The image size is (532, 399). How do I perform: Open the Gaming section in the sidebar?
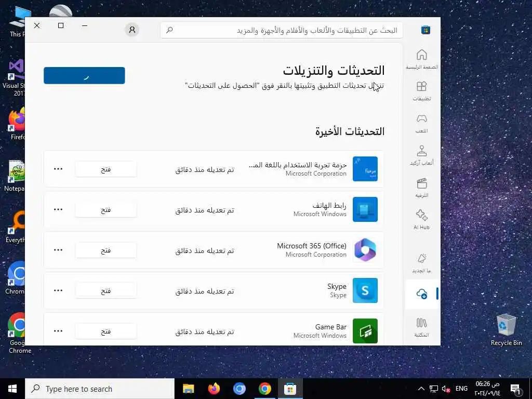tap(422, 123)
